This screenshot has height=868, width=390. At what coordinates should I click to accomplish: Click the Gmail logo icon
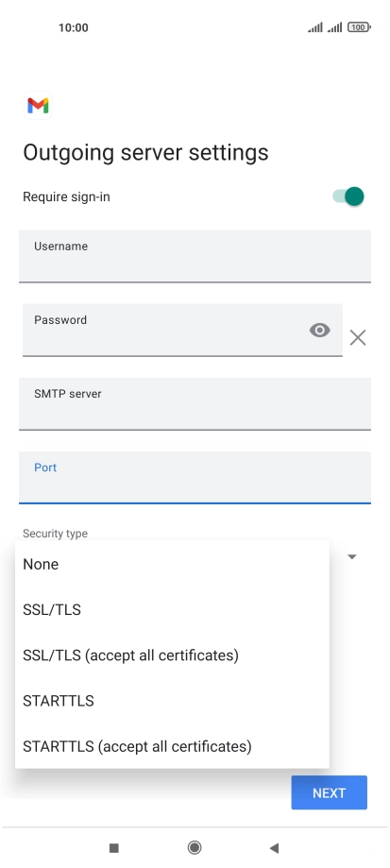pos(38,105)
